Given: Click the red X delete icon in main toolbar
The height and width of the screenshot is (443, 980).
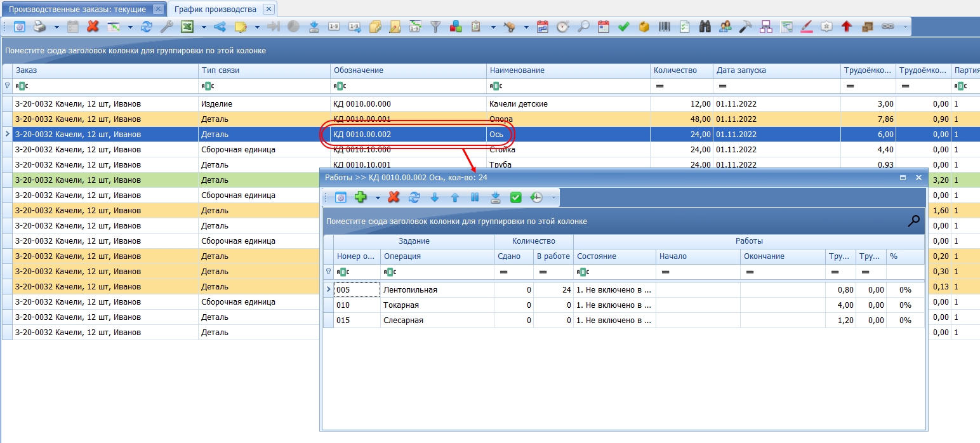Looking at the screenshot, I should point(93,27).
